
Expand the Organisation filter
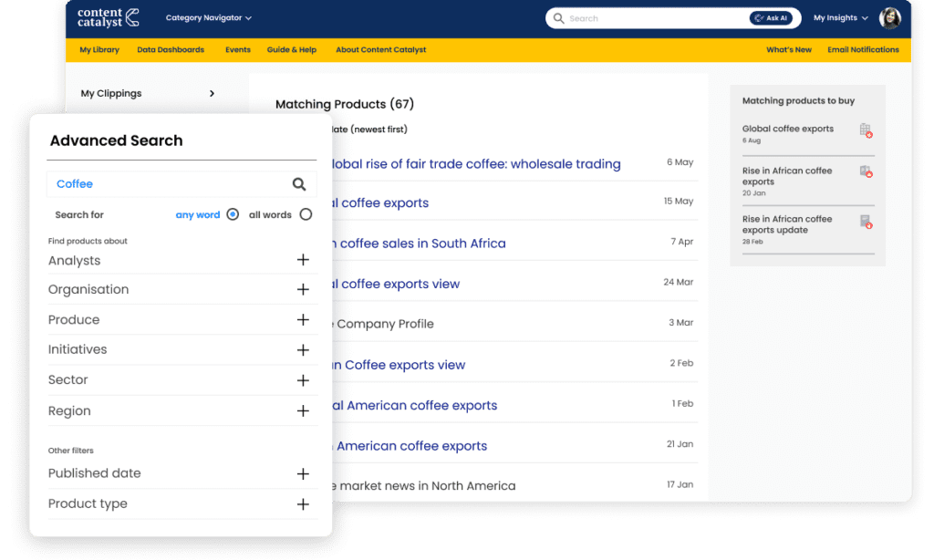[303, 289]
